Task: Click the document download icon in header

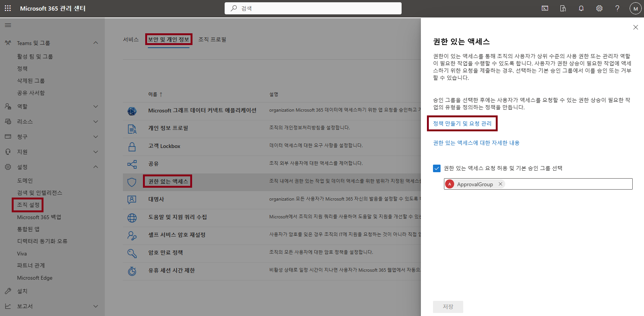Action: click(563, 8)
